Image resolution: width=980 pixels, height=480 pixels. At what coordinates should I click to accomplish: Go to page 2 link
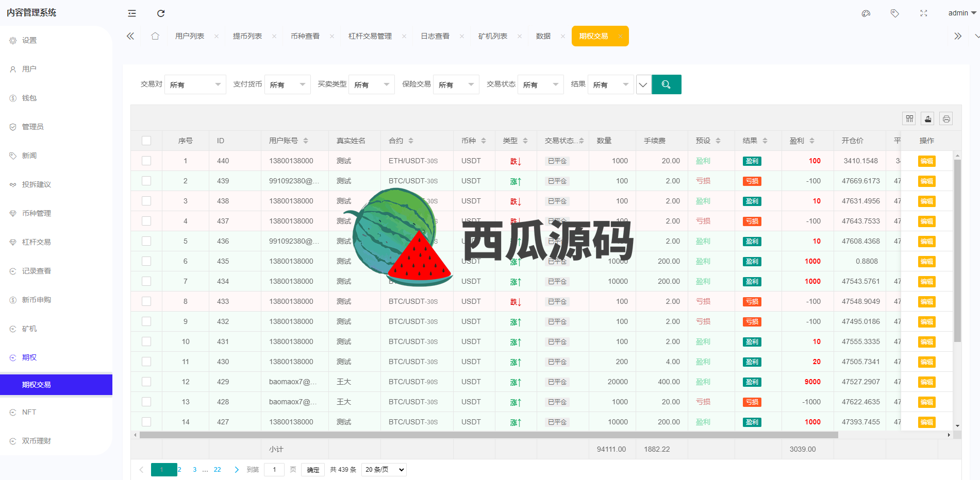coord(180,470)
